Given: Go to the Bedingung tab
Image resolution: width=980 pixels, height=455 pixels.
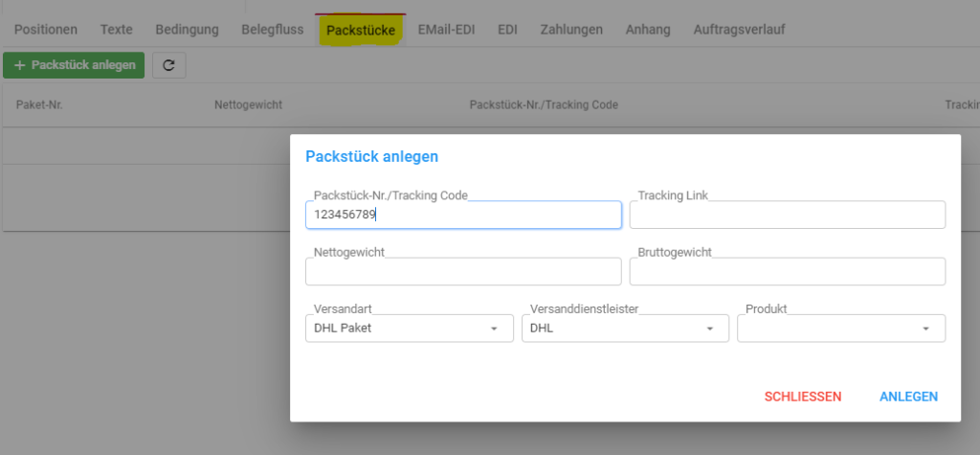Looking at the screenshot, I should [x=187, y=30].
